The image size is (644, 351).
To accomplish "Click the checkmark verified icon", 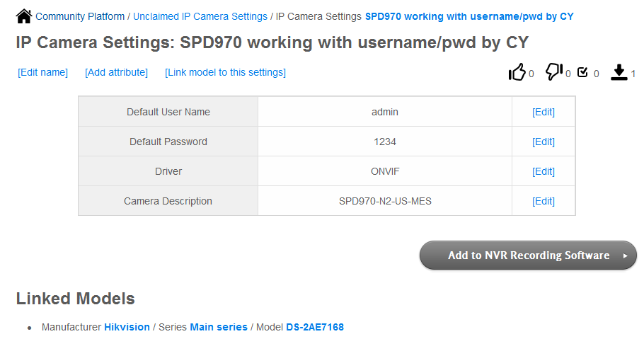I will point(582,72).
